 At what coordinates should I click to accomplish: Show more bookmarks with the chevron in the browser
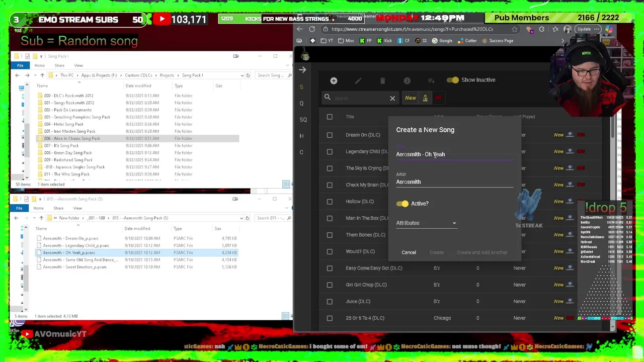tap(562, 41)
